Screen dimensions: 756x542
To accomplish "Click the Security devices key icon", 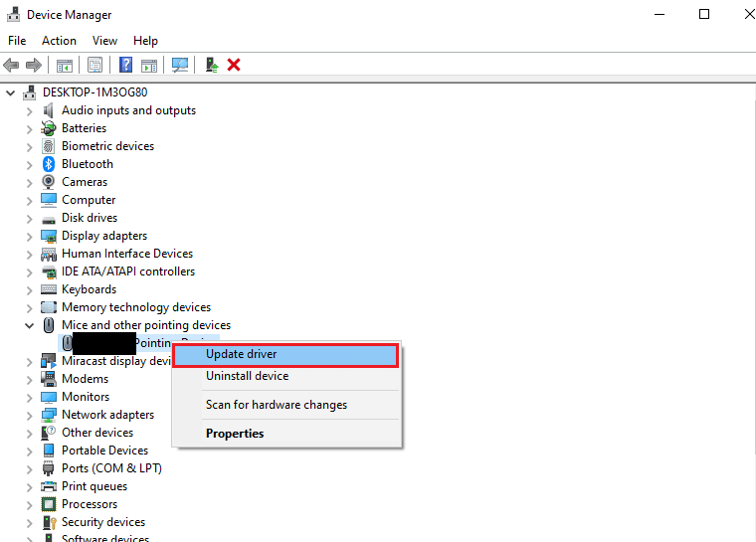I will [x=49, y=522].
